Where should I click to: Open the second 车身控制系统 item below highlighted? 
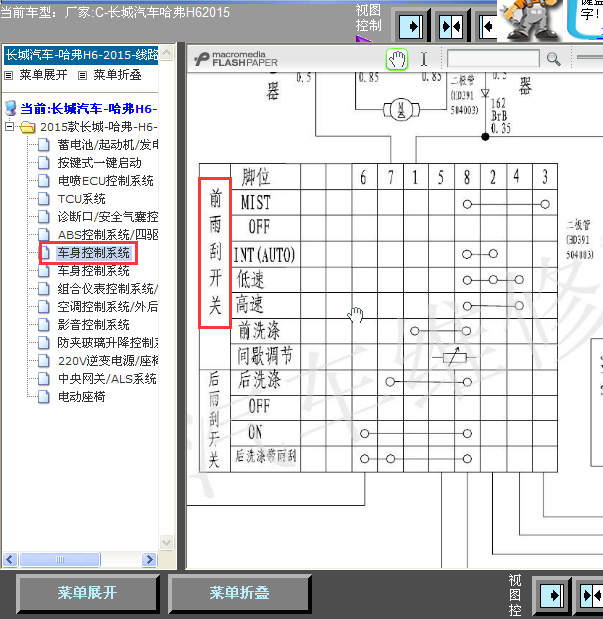coord(94,271)
